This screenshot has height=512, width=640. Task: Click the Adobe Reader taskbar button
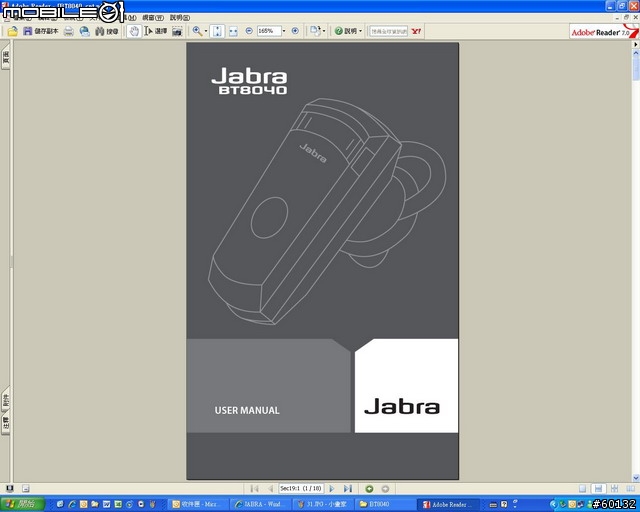[447, 504]
